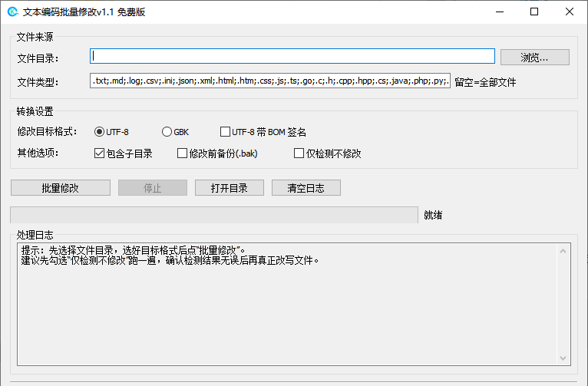Click the 文件类型: label

(38, 82)
